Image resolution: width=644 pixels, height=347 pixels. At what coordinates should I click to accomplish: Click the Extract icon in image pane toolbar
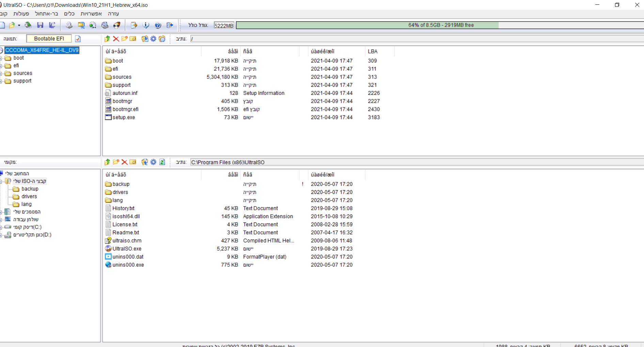coord(145,39)
